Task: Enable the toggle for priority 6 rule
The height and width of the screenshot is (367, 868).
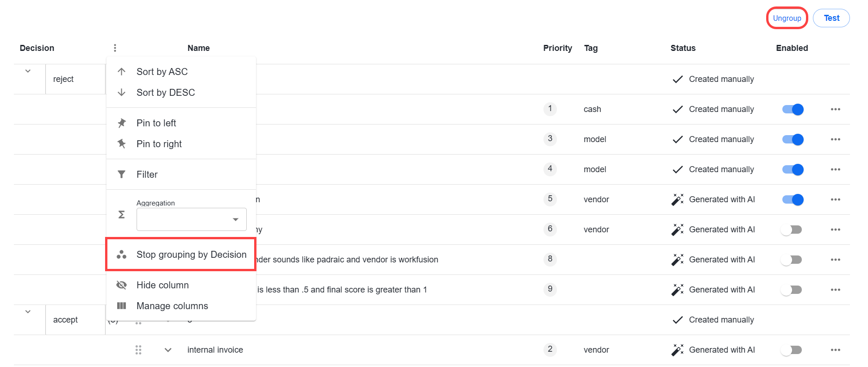Action: pos(792,230)
